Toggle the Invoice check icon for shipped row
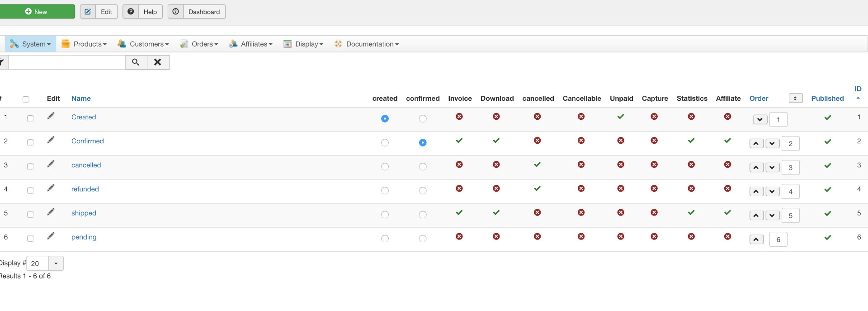Viewport: 868px width, 311px height. point(459,212)
